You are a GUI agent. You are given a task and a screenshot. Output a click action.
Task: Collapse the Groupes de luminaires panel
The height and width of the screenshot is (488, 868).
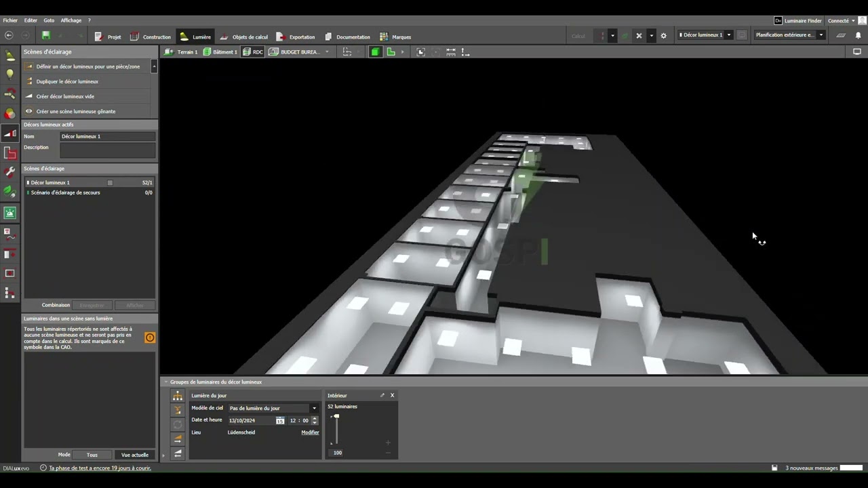166,382
